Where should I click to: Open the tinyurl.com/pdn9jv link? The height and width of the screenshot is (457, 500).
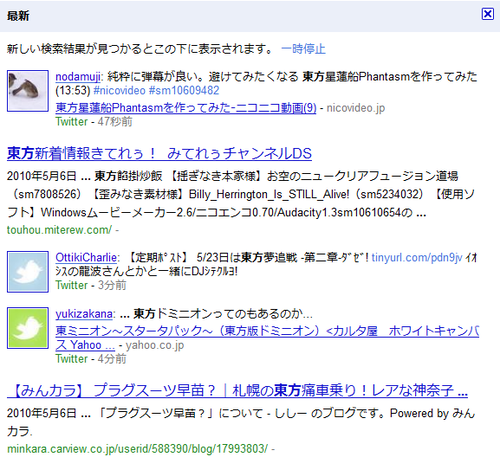[417, 257]
